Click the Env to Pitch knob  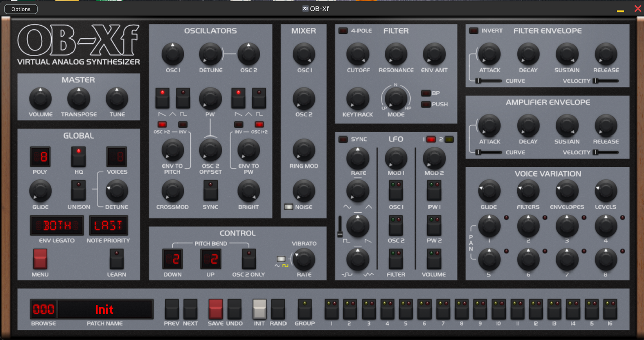click(173, 150)
